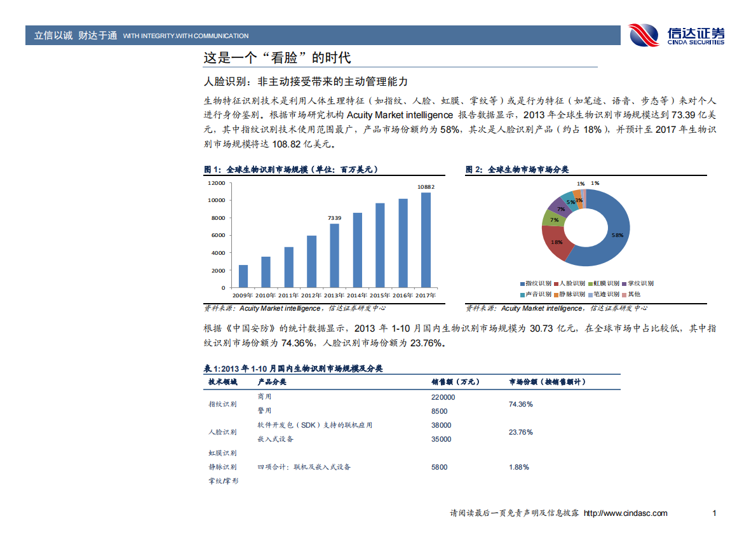This screenshot has width=756, height=535.
Task: Select the 1.88% value in table
Action: [x=518, y=467]
